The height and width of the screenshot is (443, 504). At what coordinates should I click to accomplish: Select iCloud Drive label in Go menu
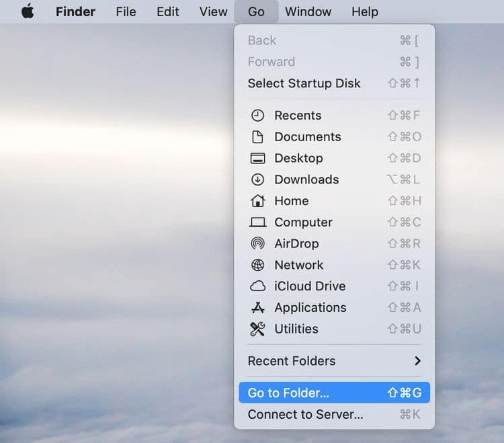tap(310, 286)
